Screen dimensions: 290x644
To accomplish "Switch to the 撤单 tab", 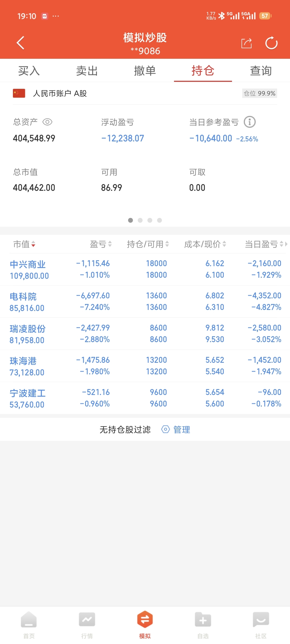I will [145, 71].
